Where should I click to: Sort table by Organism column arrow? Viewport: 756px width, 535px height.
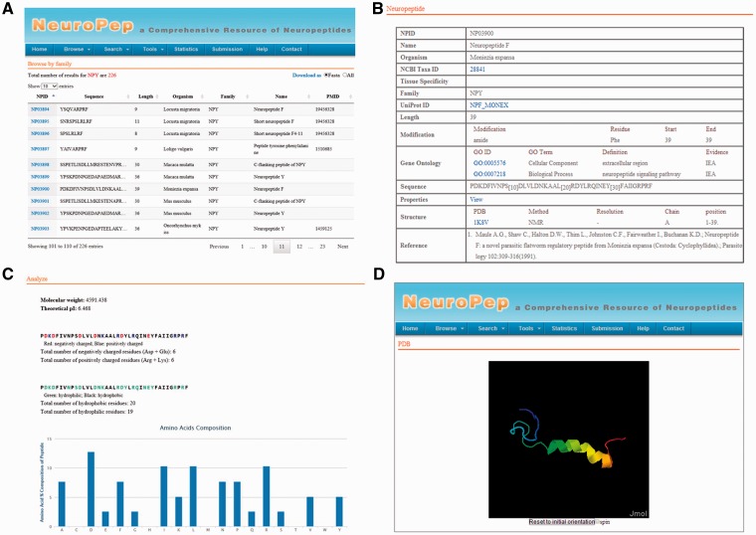click(x=202, y=96)
